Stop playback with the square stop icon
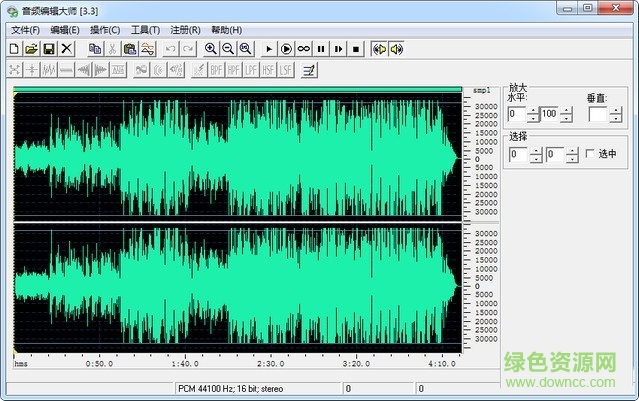The width and height of the screenshot is (639, 401). point(356,48)
